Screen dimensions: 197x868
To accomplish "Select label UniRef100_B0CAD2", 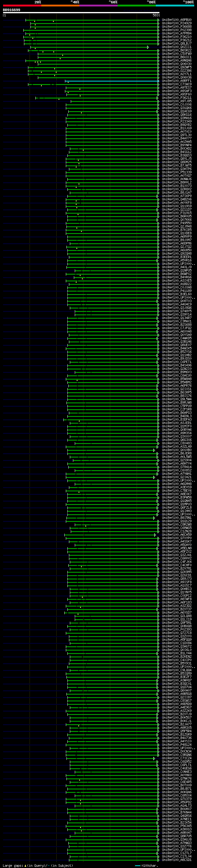I will pyautogui.click(x=176, y=149).
